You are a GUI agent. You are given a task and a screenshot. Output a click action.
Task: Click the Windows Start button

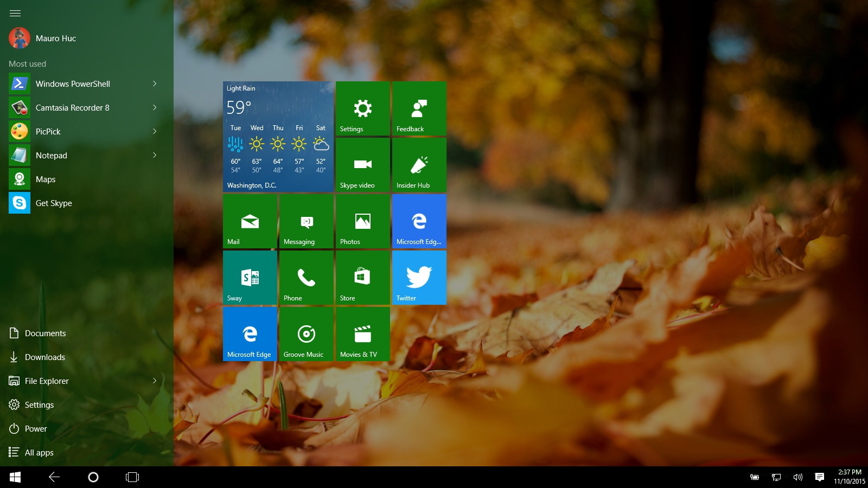[x=15, y=477]
